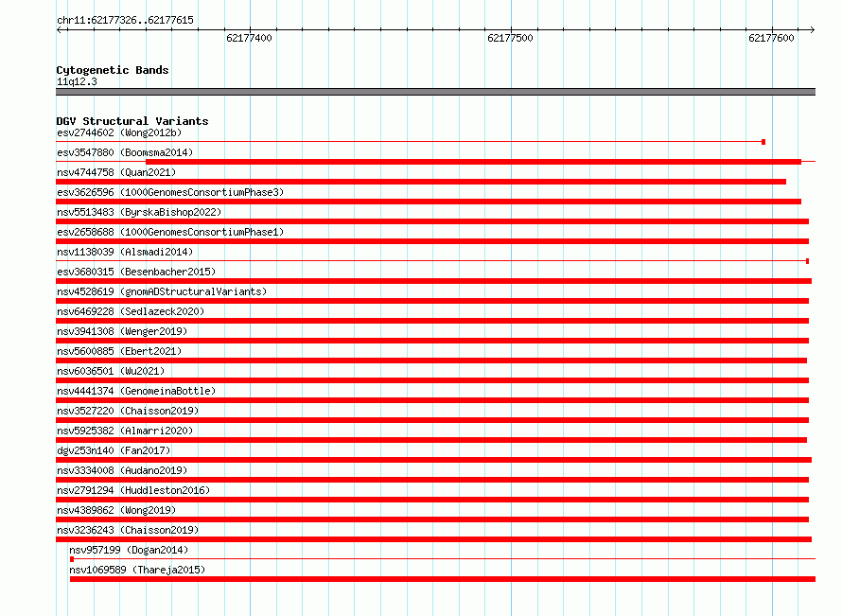Click the red bar under nsv1069589 (Thareja2015)
Image resolution: width=842 pixels, height=616 pixels.
(443, 579)
